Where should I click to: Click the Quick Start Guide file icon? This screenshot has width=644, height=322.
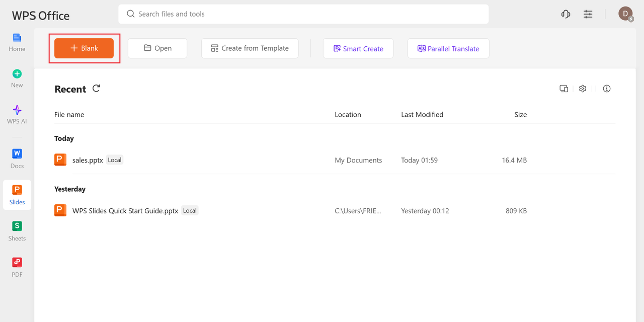point(60,210)
